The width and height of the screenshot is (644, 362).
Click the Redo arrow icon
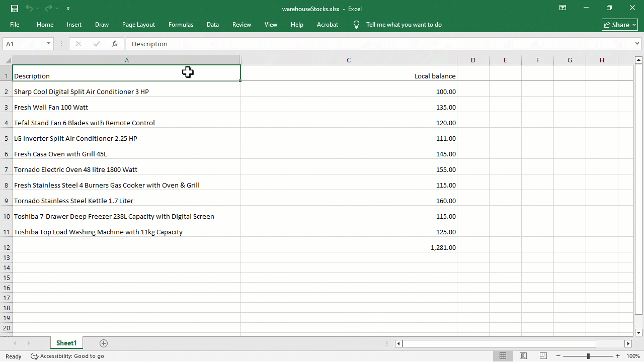(49, 9)
